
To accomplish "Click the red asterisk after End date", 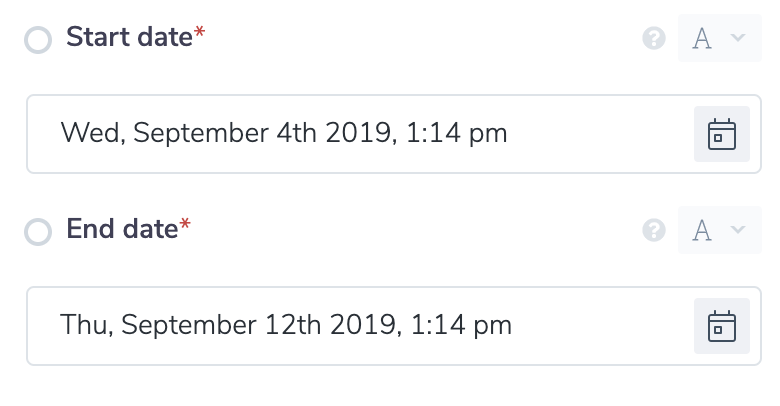I will tap(185, 227).
